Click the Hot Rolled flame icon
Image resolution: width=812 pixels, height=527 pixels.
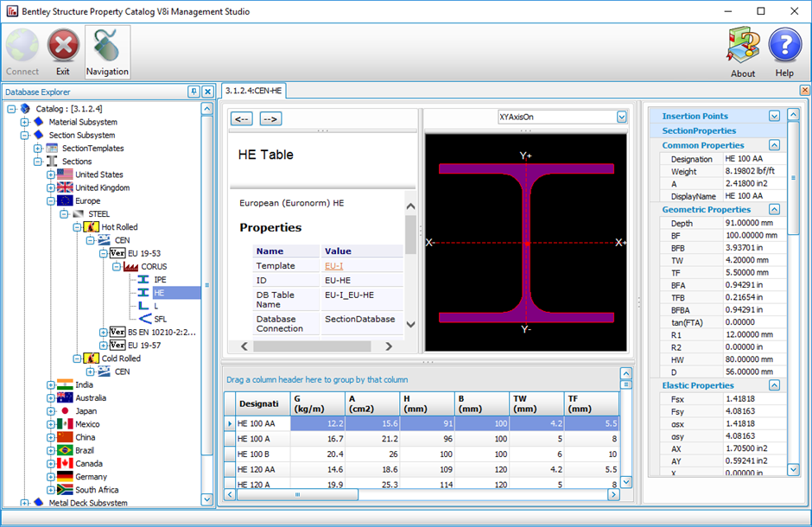pos(92,226)
